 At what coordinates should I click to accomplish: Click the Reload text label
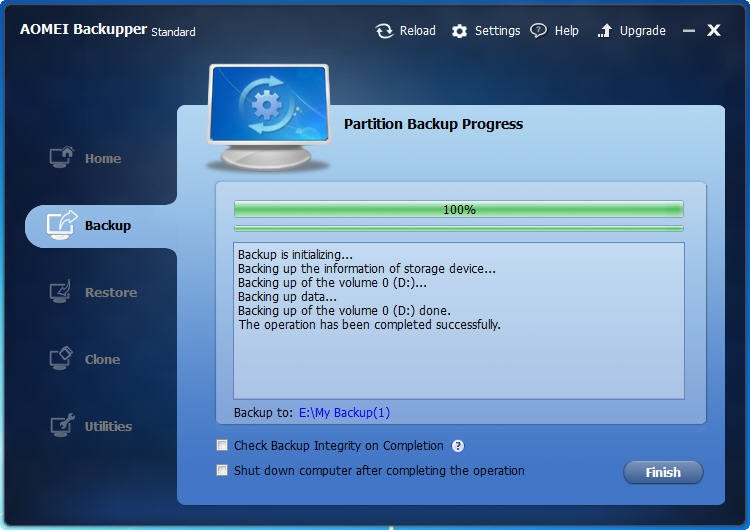pyautogui.click(x=418, y=31)
